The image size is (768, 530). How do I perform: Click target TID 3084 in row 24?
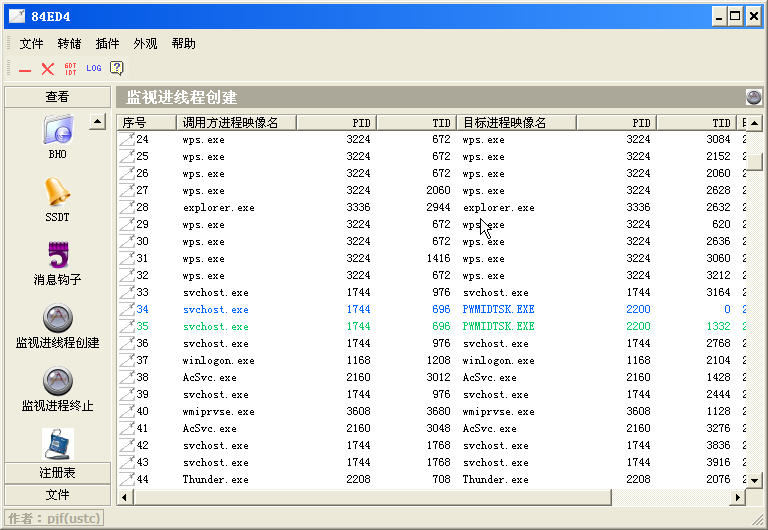click(718, 139)
